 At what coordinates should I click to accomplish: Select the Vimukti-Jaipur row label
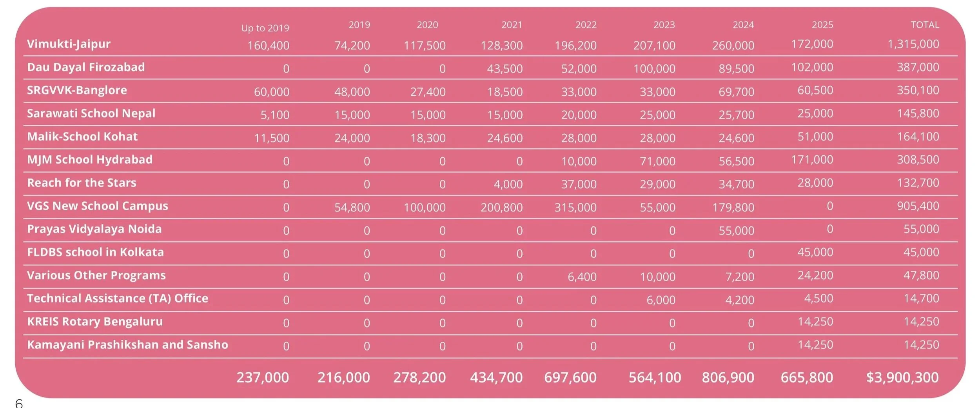(x=69, y=44)
